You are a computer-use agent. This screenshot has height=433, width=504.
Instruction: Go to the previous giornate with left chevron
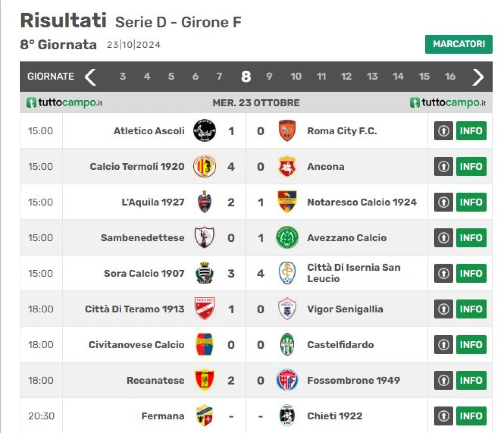tap(90, 77)
